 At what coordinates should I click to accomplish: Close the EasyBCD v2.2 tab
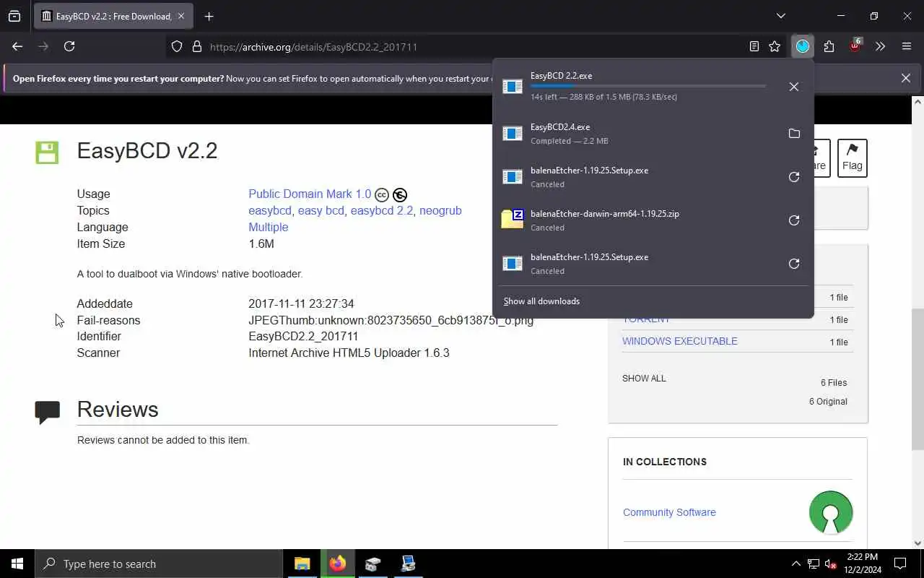(x=181, y=16)
